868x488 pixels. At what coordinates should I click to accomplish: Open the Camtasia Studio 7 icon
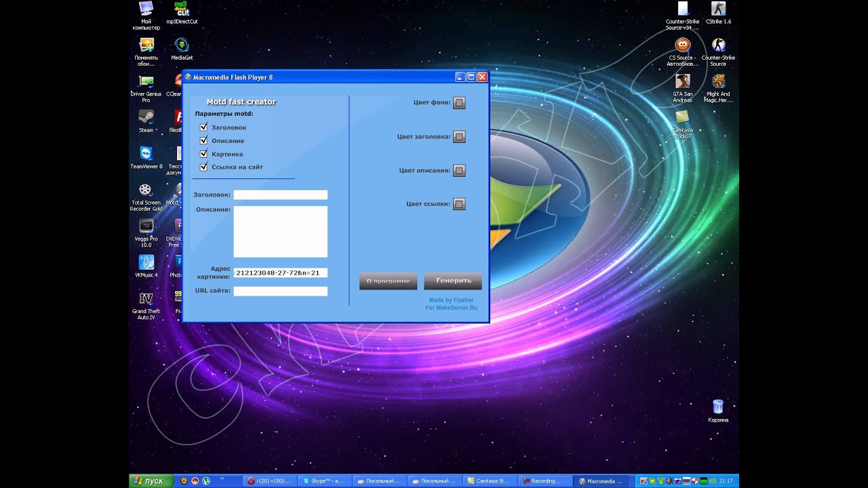(x=683, y=125)
